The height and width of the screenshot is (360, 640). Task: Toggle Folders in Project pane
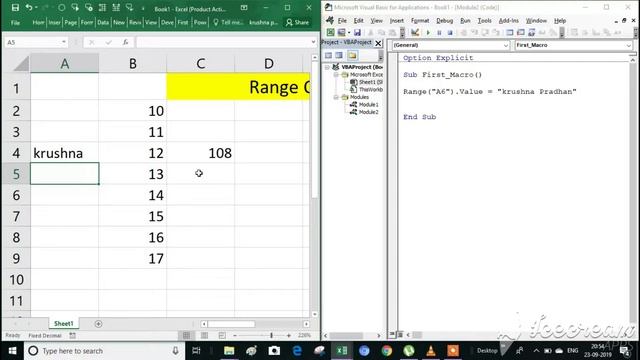click(353, 55)
